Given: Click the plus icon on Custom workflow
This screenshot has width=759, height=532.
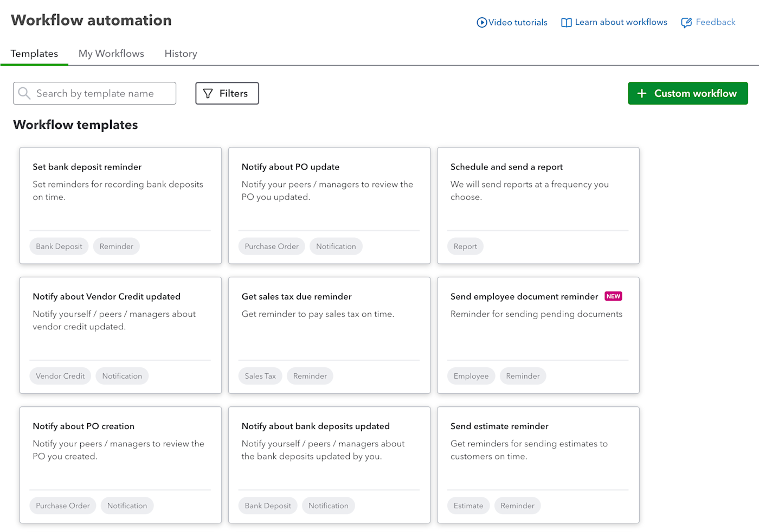Looking at the screenshot, I should 642,93.
